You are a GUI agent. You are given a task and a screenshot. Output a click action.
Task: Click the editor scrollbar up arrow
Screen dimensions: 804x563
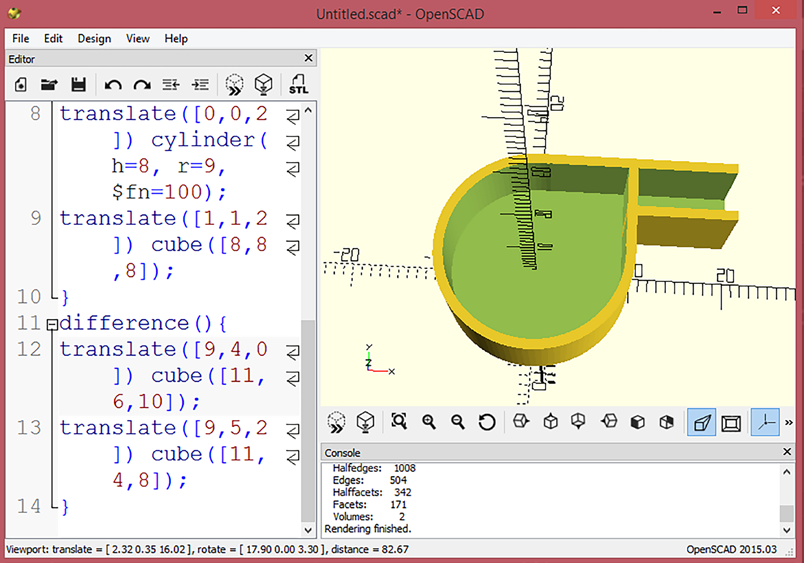click(308, 110)
